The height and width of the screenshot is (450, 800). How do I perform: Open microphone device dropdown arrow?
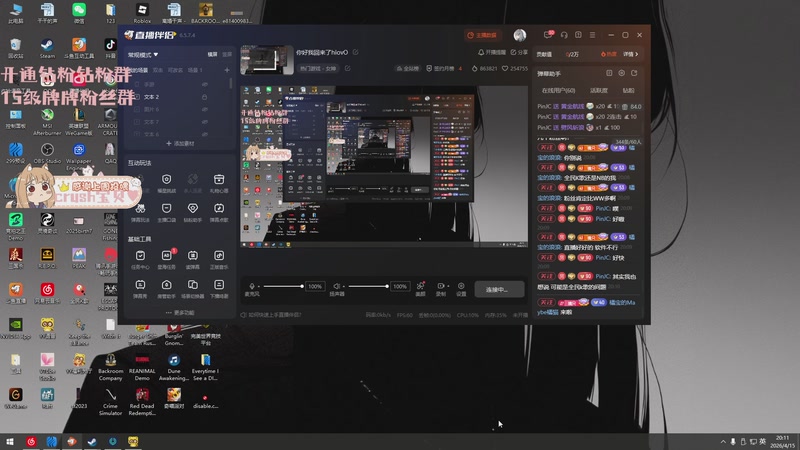click(258, 287)
